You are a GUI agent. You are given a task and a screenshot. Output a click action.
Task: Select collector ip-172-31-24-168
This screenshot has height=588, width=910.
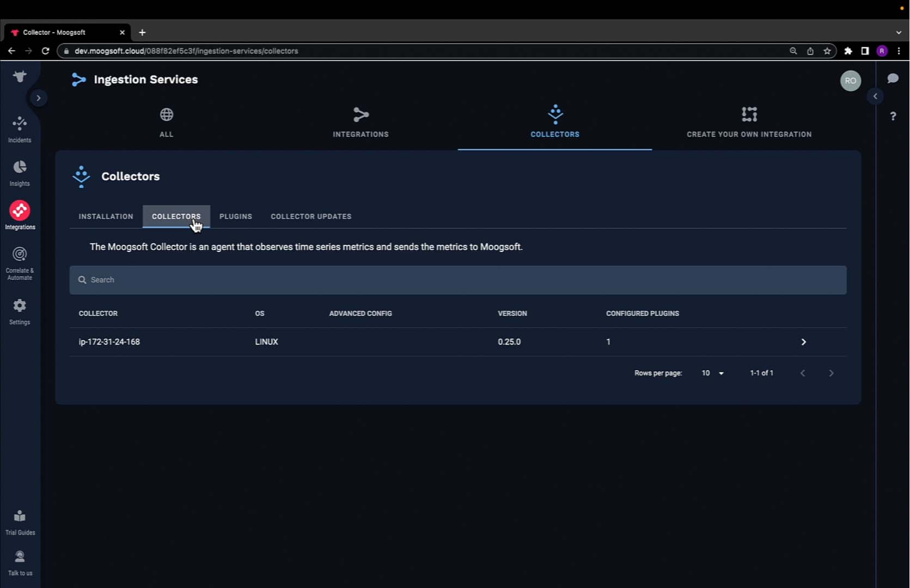pyautogui.click(x=109, y=342)
